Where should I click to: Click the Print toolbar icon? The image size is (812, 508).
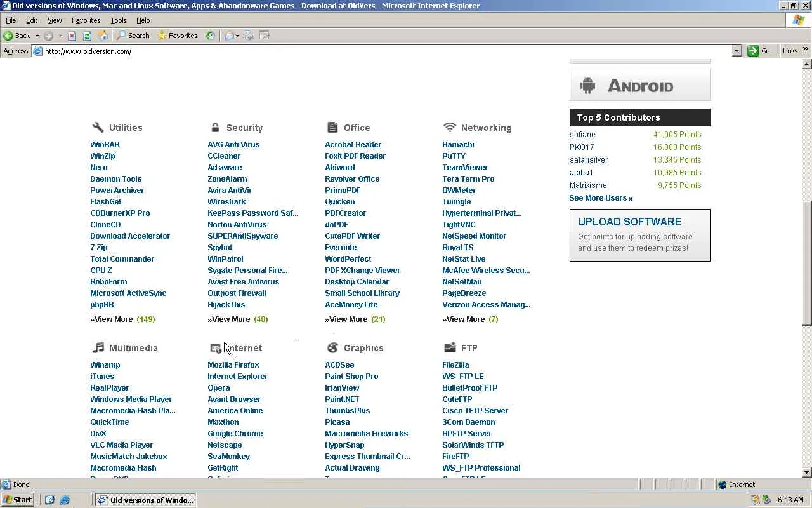pos(249,36)
